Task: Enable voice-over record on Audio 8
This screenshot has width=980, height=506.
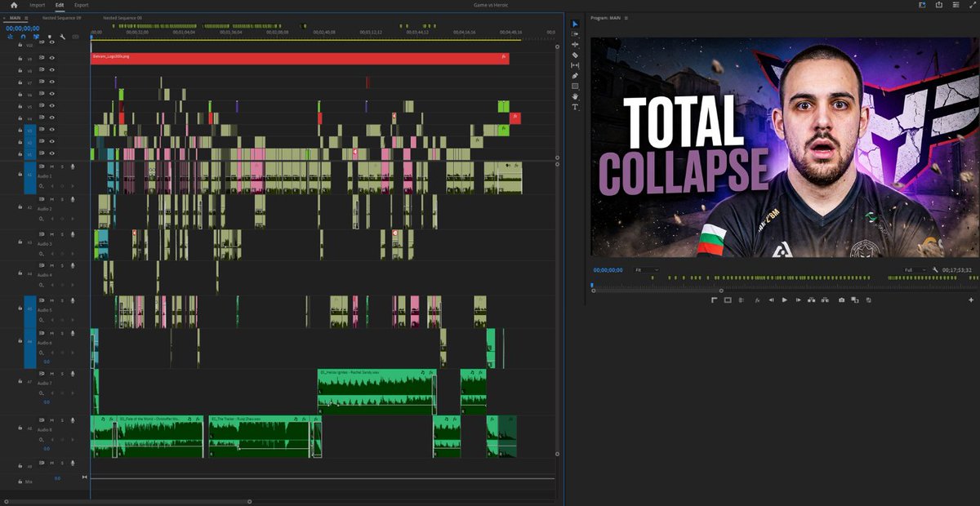Action: [x=73, y=419]
